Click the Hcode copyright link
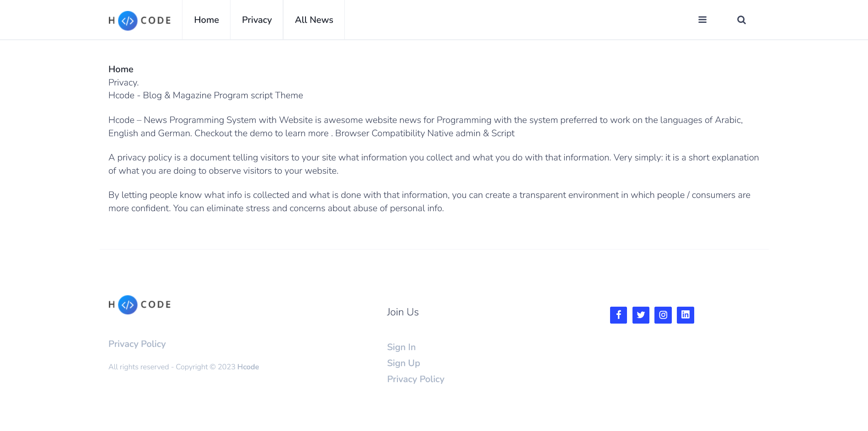This screenshot has width=868, height=431. [x=248, y=367]
